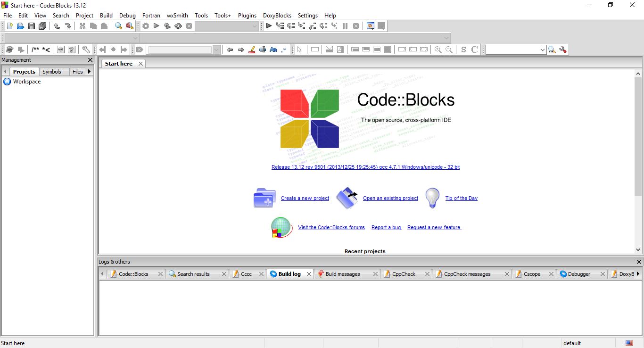Screen dimensions: 644x348
Task: Click the Rebuild circular arrows icon
Action: (x=178, y=26)
